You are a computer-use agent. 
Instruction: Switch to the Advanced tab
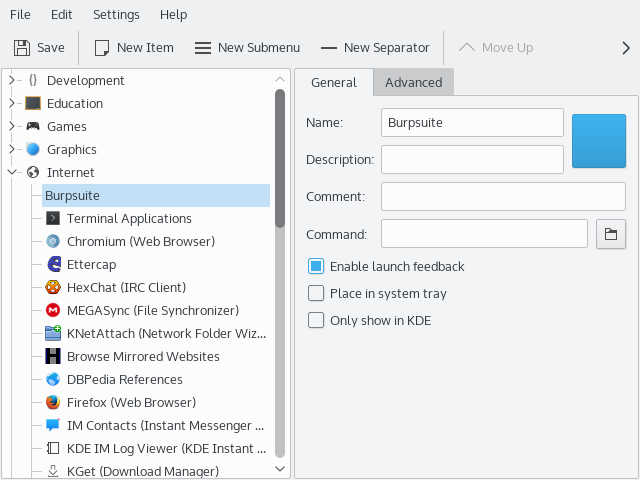click(x=413, y=82)
